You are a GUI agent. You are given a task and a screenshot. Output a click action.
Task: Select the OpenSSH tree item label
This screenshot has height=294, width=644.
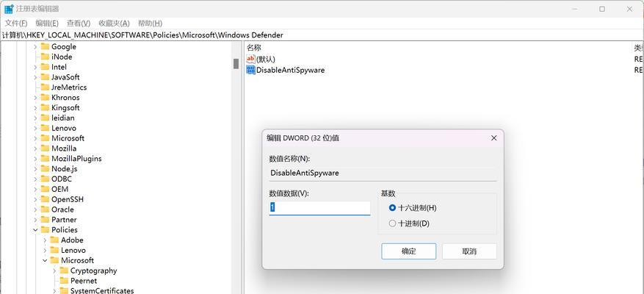pyautogui.click(x=68, y=199)
